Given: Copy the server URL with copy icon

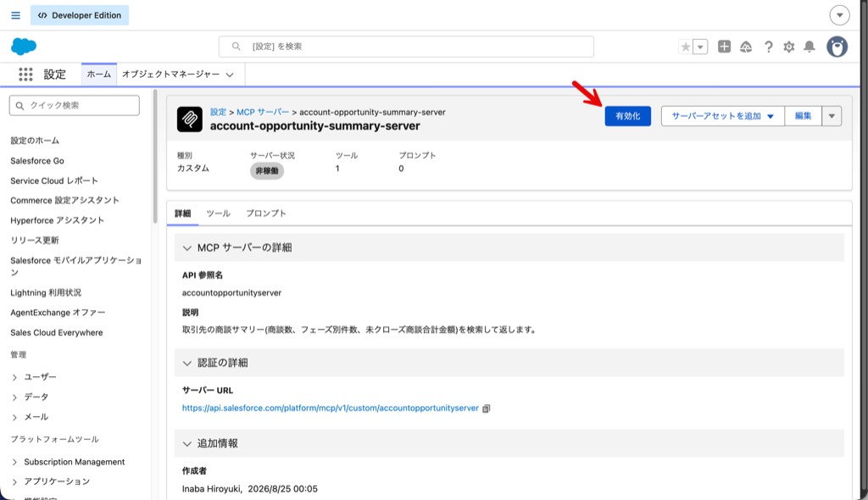Looking at the screenshot, I should [x=486, y=408].
